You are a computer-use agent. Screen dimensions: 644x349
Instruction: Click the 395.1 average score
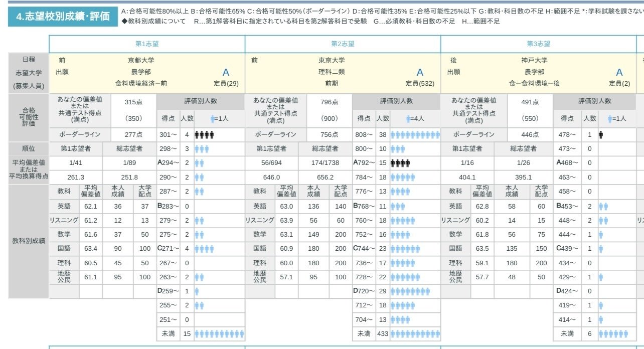click(x=523, y=178)
